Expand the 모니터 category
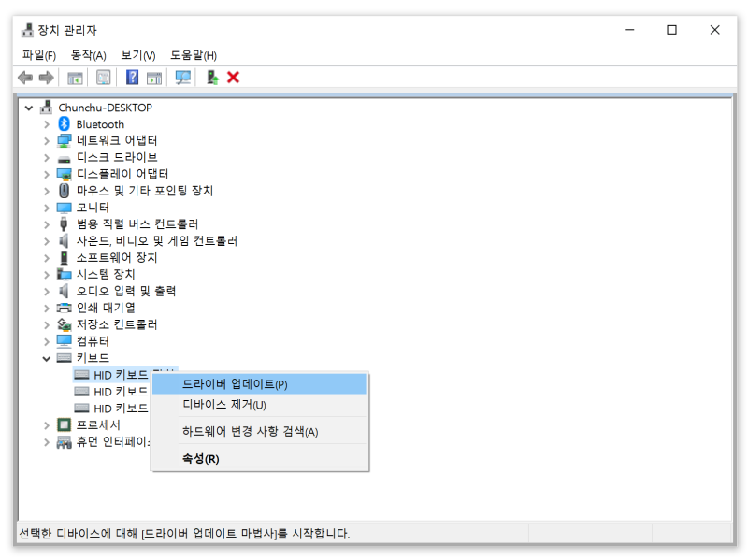Image resolution: width=748 pixels, height=560 pixels. [46, 208]
